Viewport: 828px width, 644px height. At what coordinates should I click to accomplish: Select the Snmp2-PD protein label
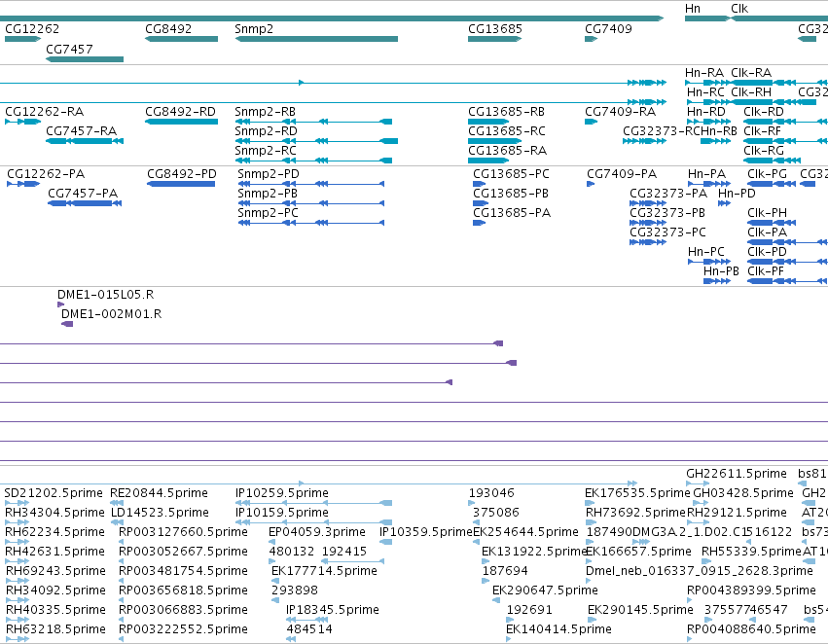[x=269, y=174]
